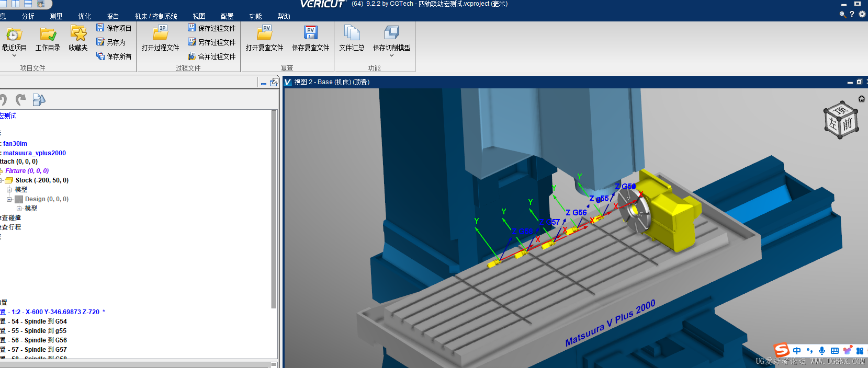Open the 视图 menu tab
868x368 pixels.
(199, 16)
